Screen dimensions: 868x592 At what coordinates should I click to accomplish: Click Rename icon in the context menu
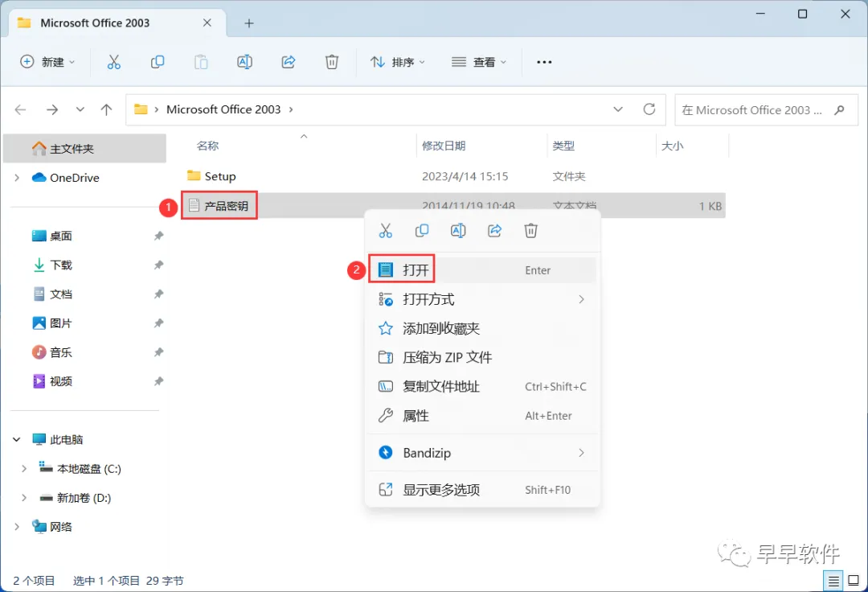458,231
